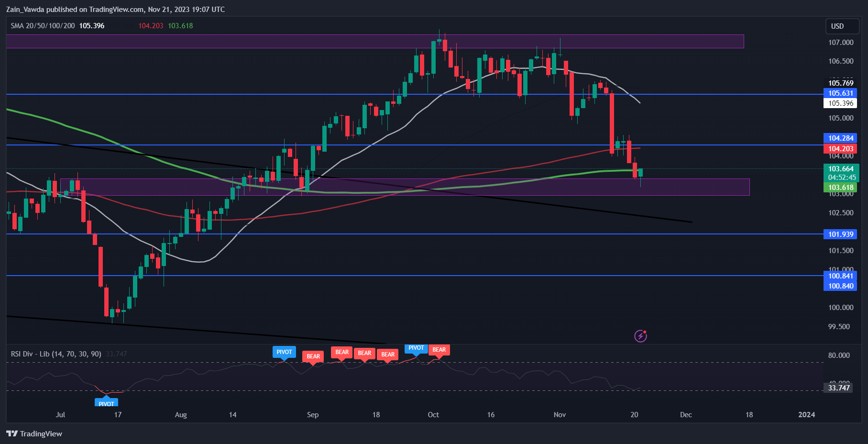
Task: Click the Aug label on the time axis
Action: 181,415
